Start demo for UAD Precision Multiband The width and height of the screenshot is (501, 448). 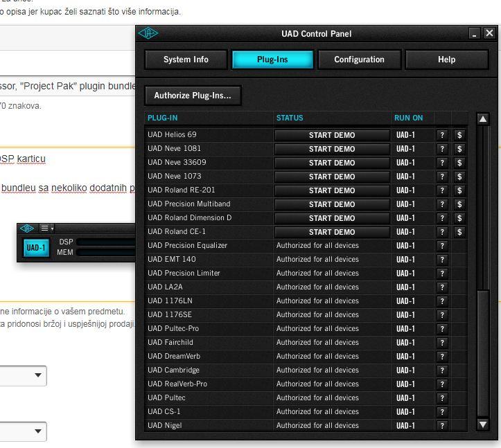tap(332, 204)
